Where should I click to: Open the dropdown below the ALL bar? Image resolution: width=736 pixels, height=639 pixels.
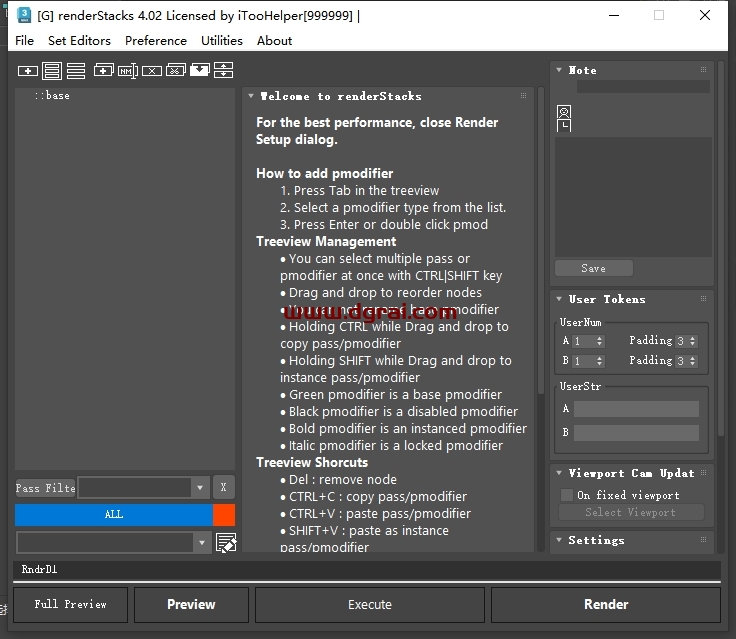click(x=202, y=543)
